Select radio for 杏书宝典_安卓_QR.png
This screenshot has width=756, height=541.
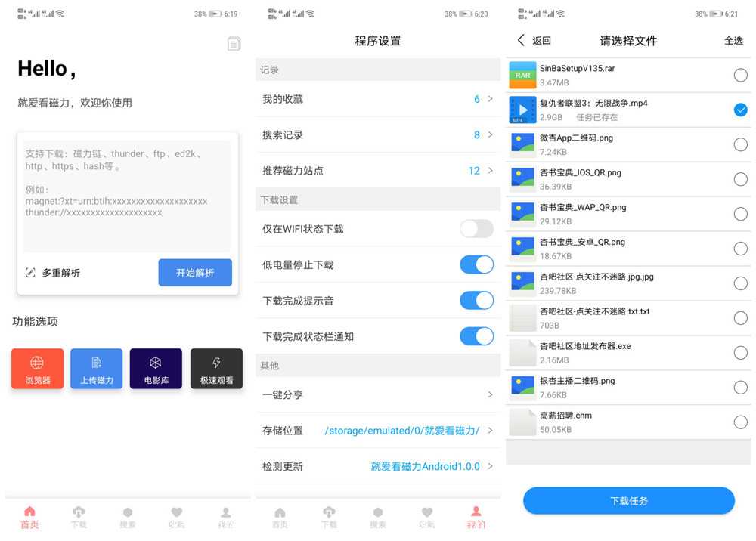[x=741, y=249]
